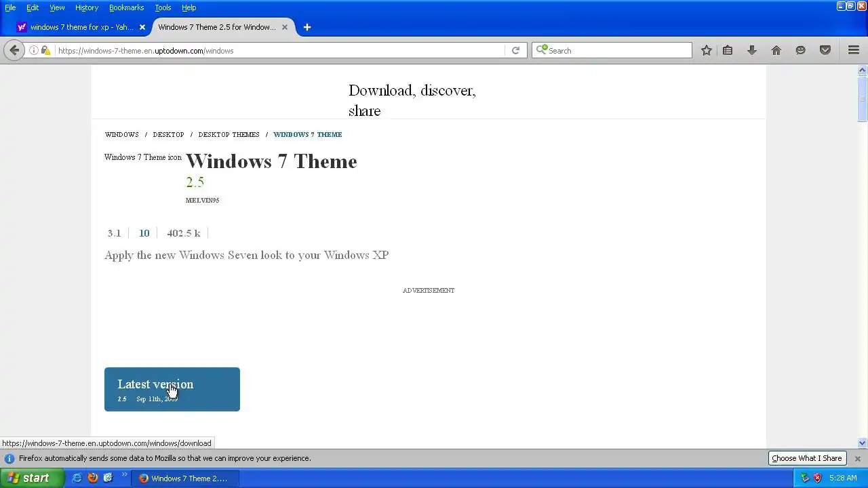The image size is (868, 488).
Task: Launch Internet Explorer from quick launch
Action: [x=77, y=478]
